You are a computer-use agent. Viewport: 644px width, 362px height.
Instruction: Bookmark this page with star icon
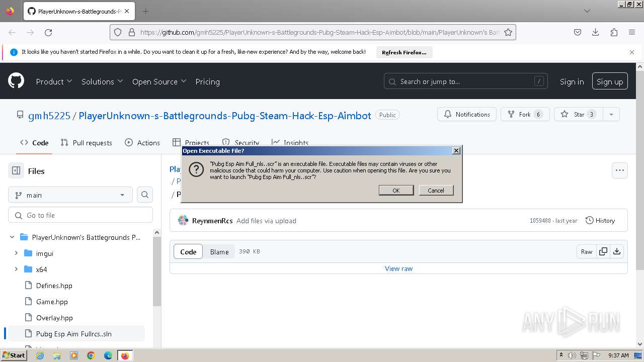[x=508, y=32]
